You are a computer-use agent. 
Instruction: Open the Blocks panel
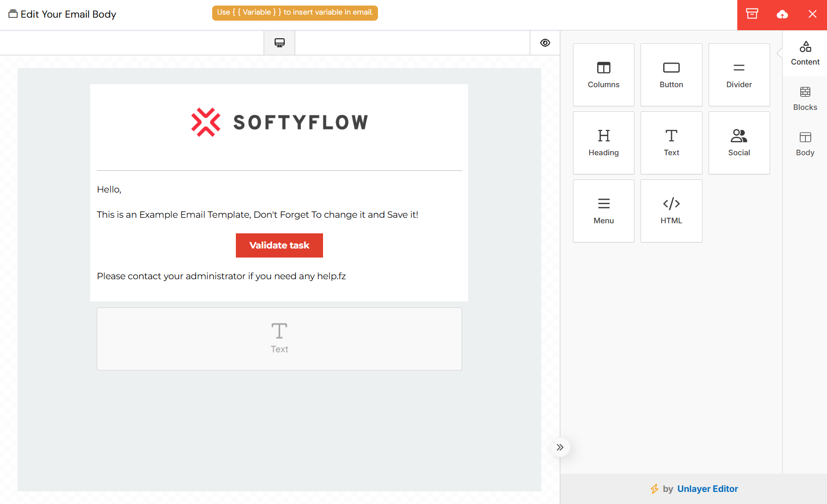tap(804, 98)
